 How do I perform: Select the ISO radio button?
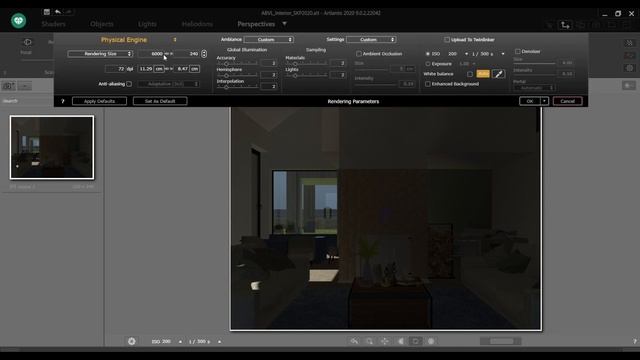427,54
